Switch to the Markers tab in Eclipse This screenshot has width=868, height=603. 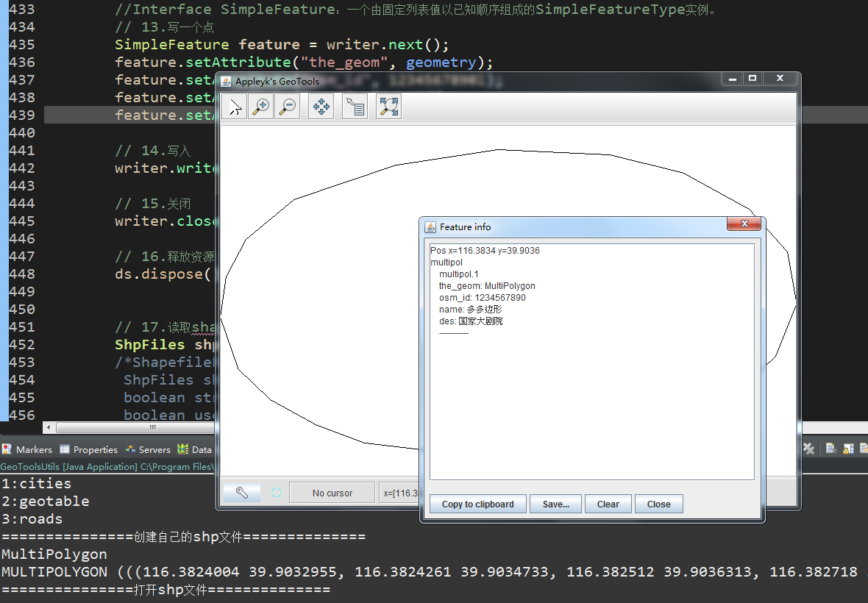pyautogui.click(x=27, y=449)
